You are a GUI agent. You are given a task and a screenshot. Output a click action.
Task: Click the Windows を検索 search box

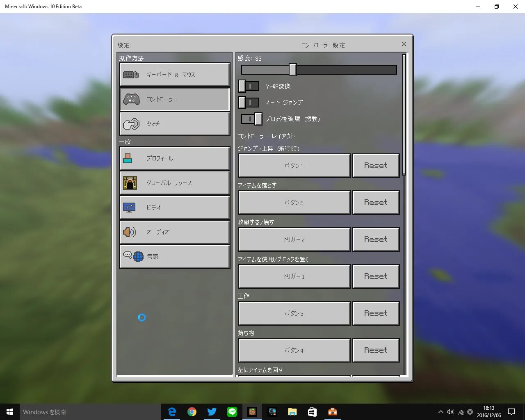[x=90, y=412]
